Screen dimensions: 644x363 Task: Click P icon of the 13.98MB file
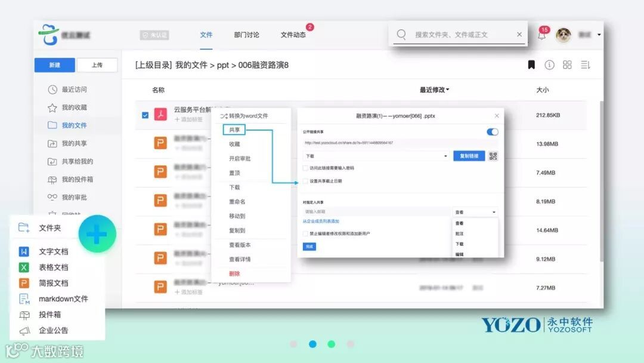pos(160,143)
